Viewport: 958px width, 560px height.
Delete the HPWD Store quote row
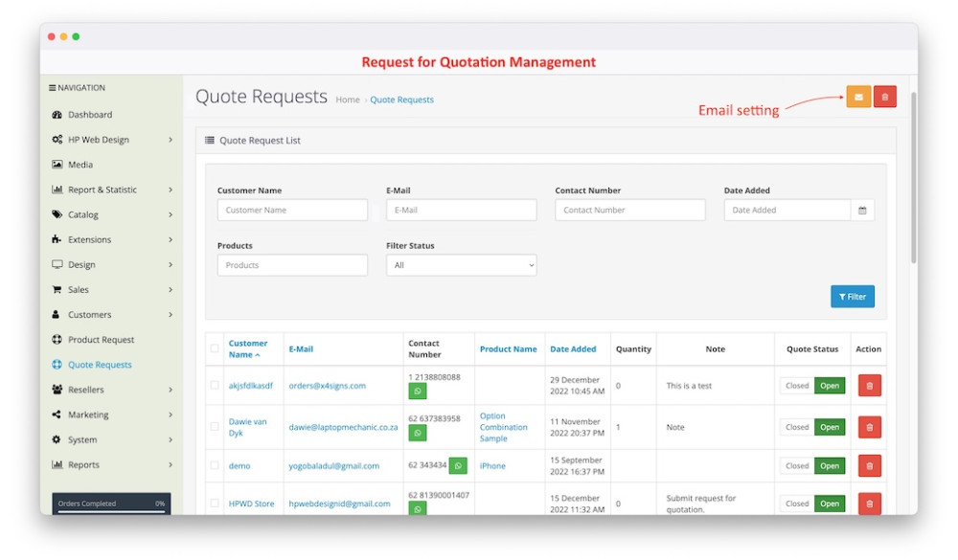click(x=869, y=504)
